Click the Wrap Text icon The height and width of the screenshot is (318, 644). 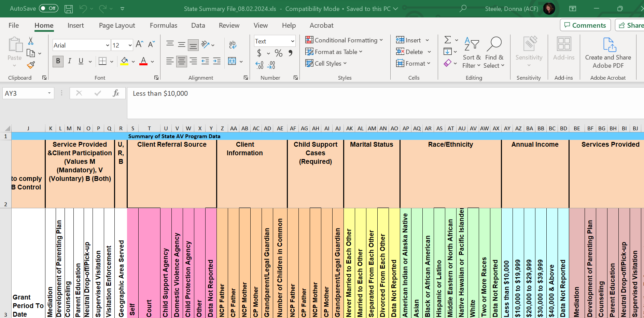pos(233,44)
